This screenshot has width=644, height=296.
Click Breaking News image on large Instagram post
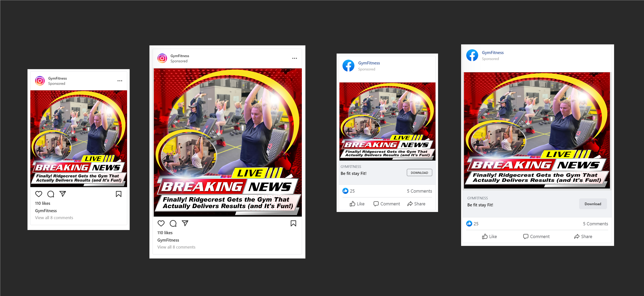228,143
